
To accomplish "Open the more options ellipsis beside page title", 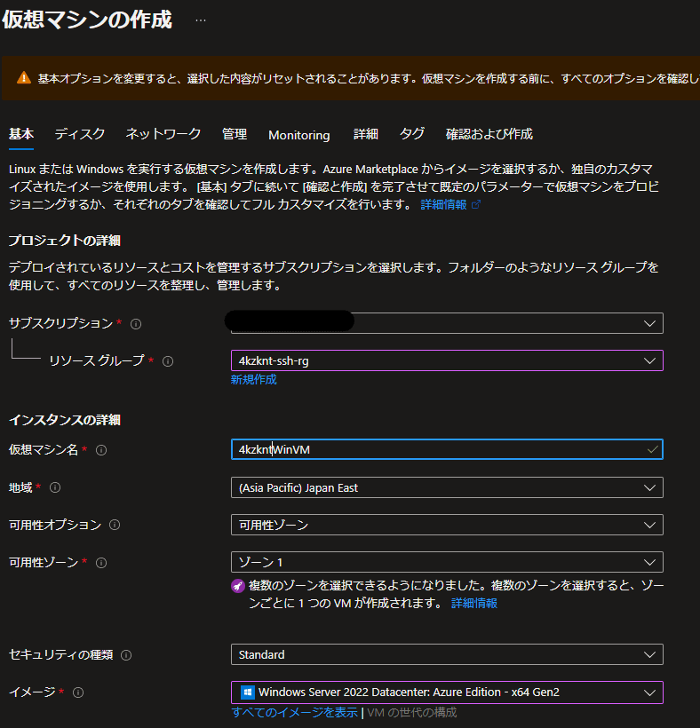I will click(201, 20).
